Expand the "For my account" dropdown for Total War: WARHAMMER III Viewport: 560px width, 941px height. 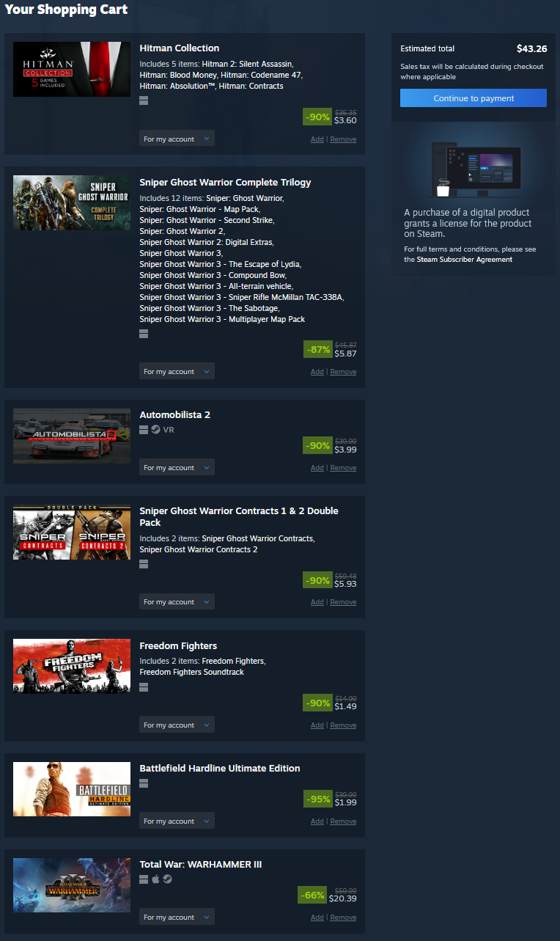pyautogui.click(x=177, y=917)
